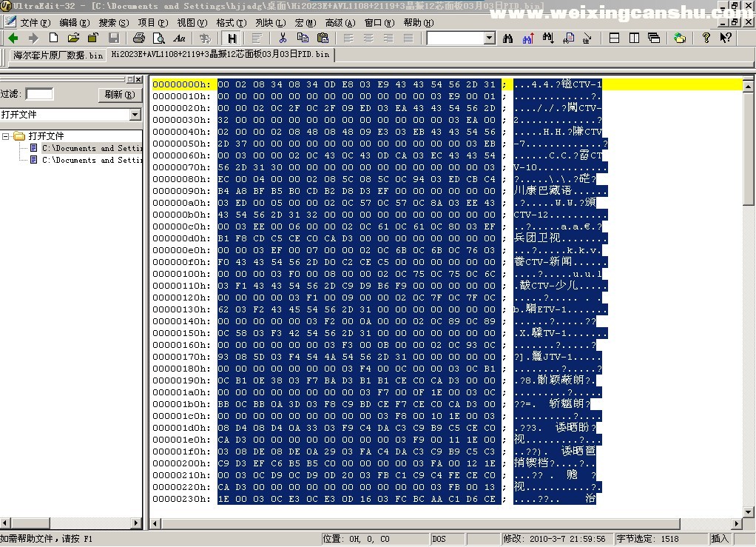Open the 项目(P) menu
756x547 pixels.
pyautogui.click(x=153, y=23)
